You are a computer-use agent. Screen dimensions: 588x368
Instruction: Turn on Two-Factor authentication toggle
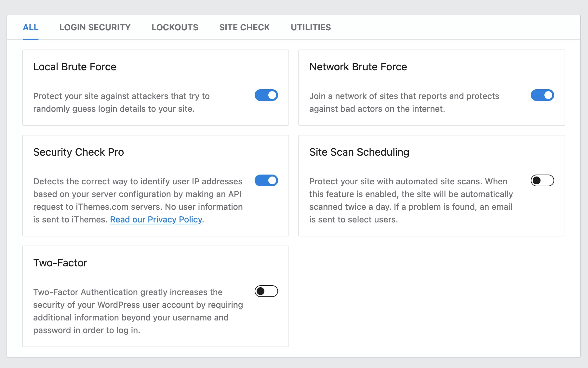point(266,291)
